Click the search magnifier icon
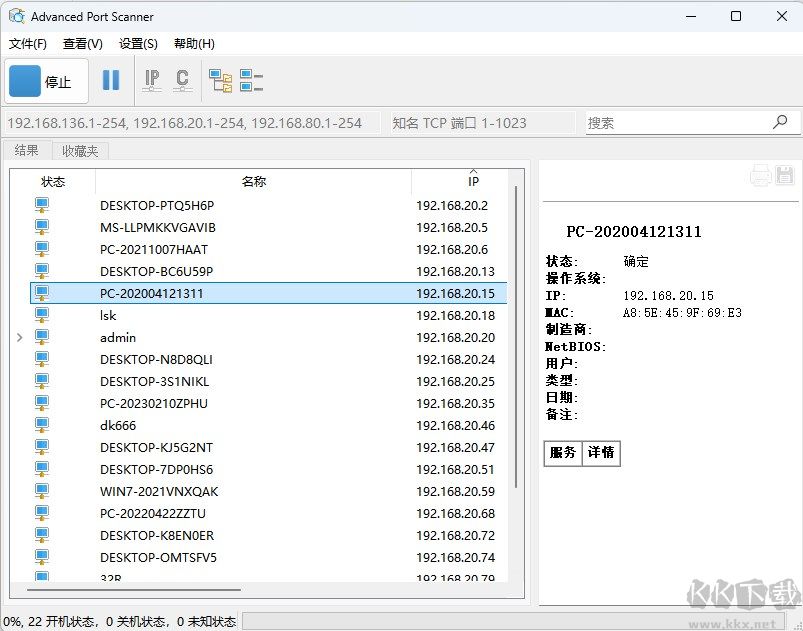The image size is (803, 631). click(780, 122)
